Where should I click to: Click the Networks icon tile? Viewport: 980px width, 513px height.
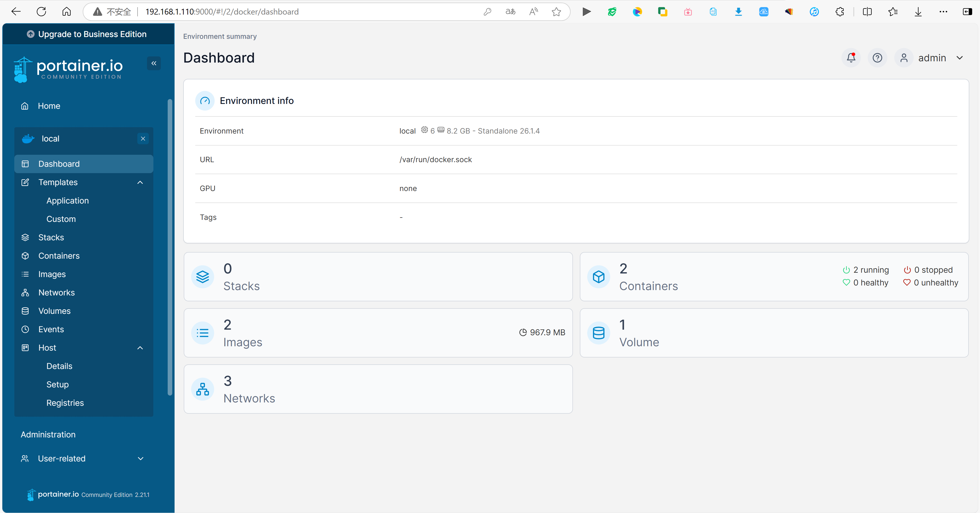click(x=202, y=389)
